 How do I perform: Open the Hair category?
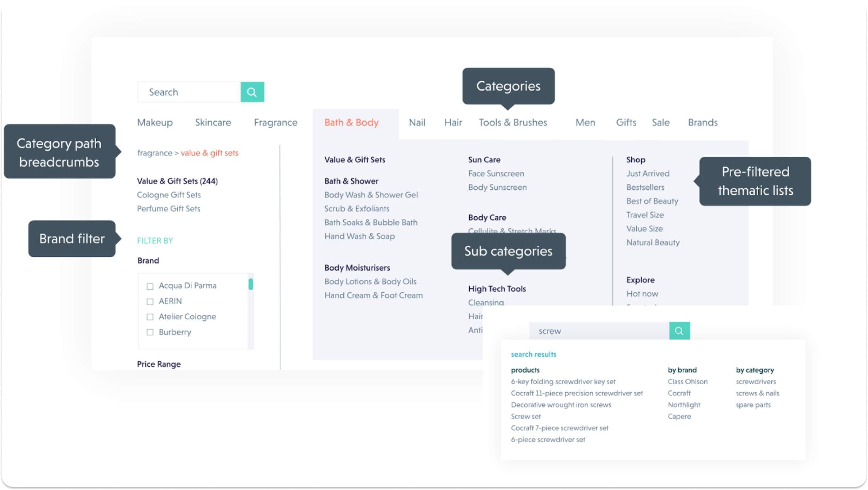pos(453,122)
